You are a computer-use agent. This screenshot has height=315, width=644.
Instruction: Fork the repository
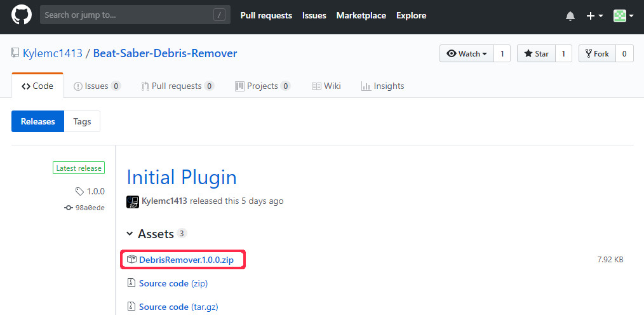[597, 54]
